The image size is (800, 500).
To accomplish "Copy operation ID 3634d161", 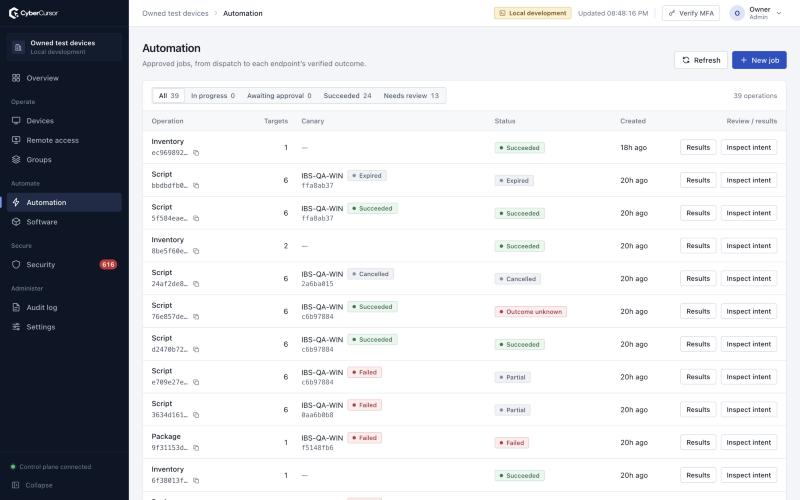I will 196,415.
